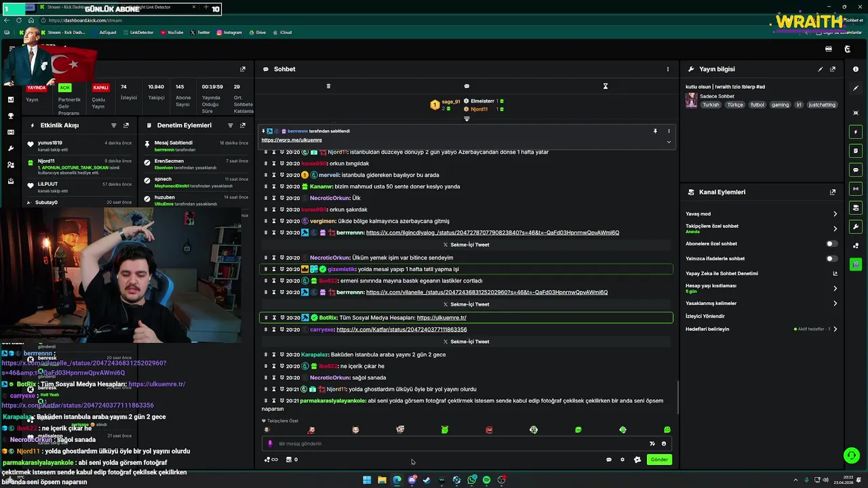This screenshot has width=868, height=488.
Task: Open the pinned worp.me/ulkuemre link
Action: pyautogui.click(x=292, y=140)
